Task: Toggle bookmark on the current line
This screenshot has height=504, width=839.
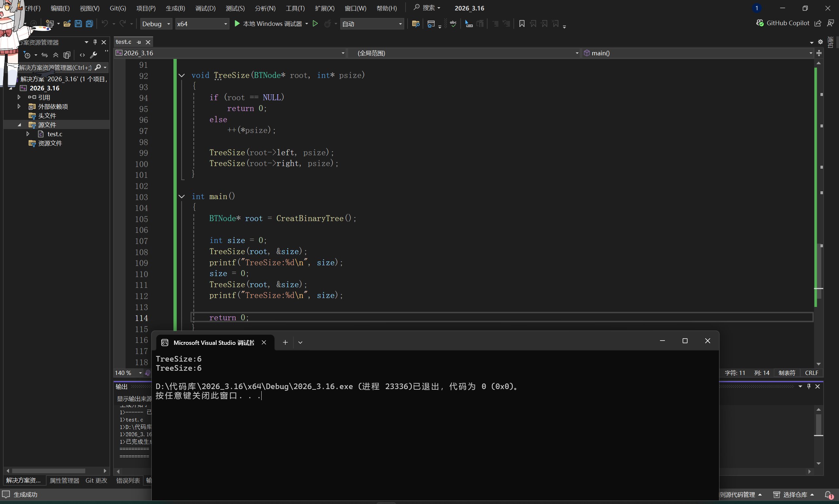Action: pos(522,24)
